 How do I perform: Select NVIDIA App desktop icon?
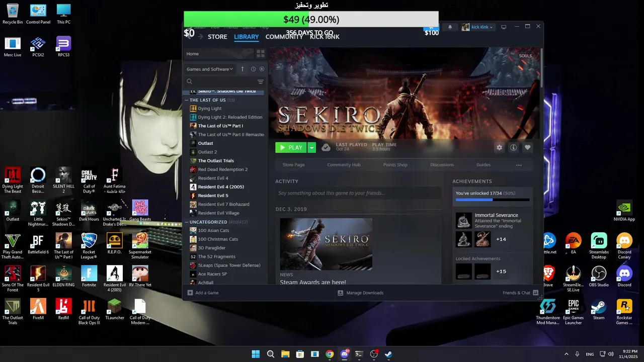[x=624, y=211]
